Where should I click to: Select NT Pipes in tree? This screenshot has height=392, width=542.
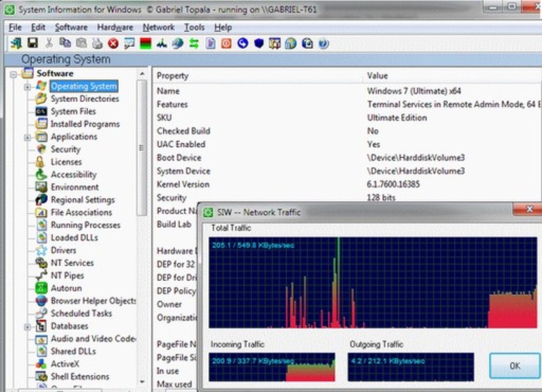(x=67, y=276)
